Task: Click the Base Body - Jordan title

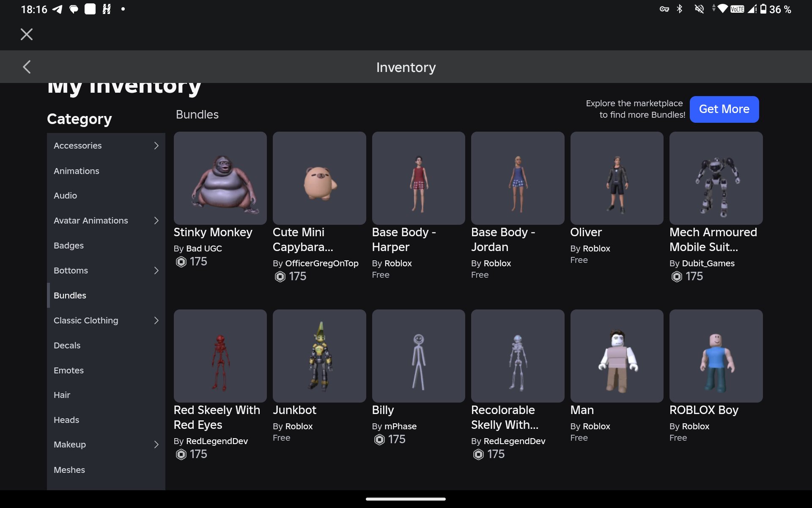Action: (503, 240)
